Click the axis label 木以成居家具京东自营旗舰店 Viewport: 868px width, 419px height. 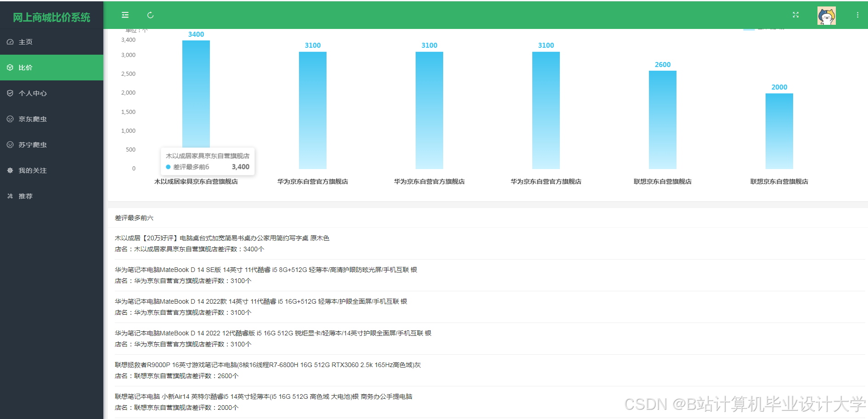[196, 181]
